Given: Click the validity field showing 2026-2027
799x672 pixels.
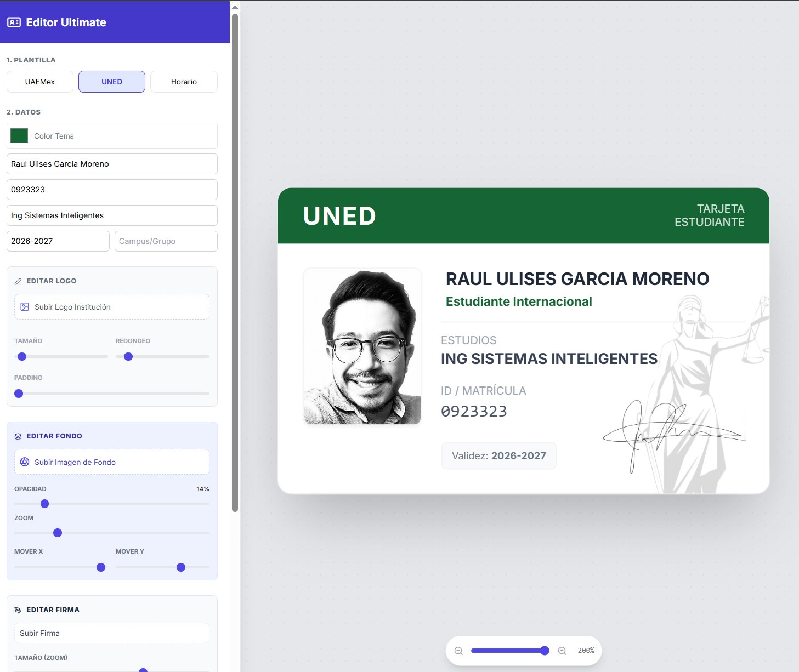Looking at the screenshot, I should (58, 241).
